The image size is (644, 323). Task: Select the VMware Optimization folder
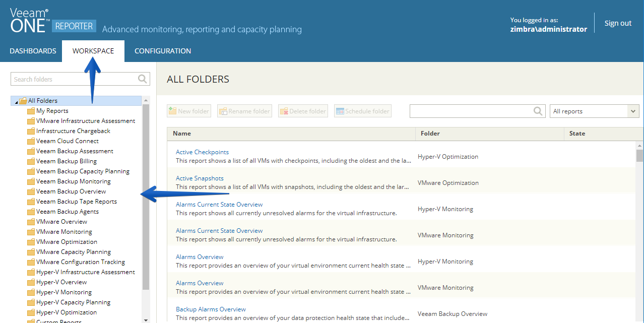(67, 242)
